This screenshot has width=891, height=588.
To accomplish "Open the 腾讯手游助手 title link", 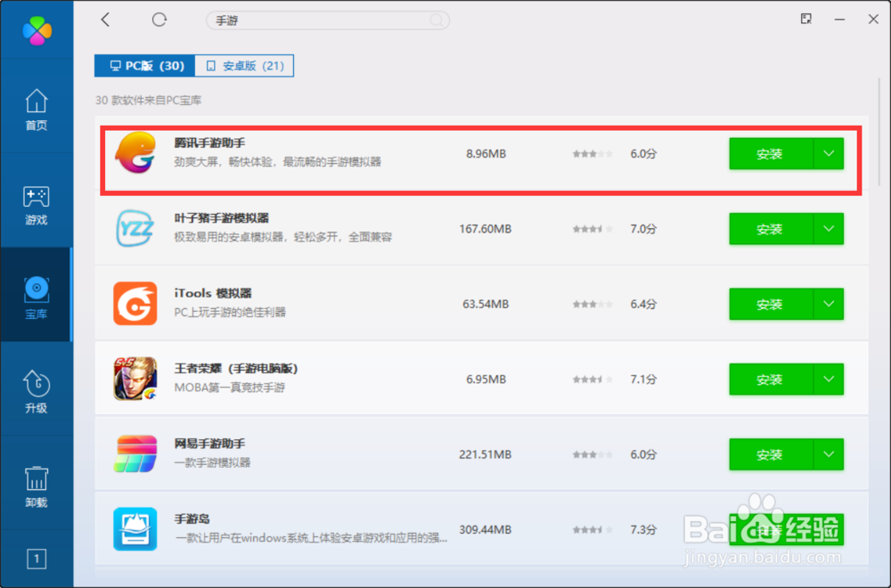I will pos(209,143).
